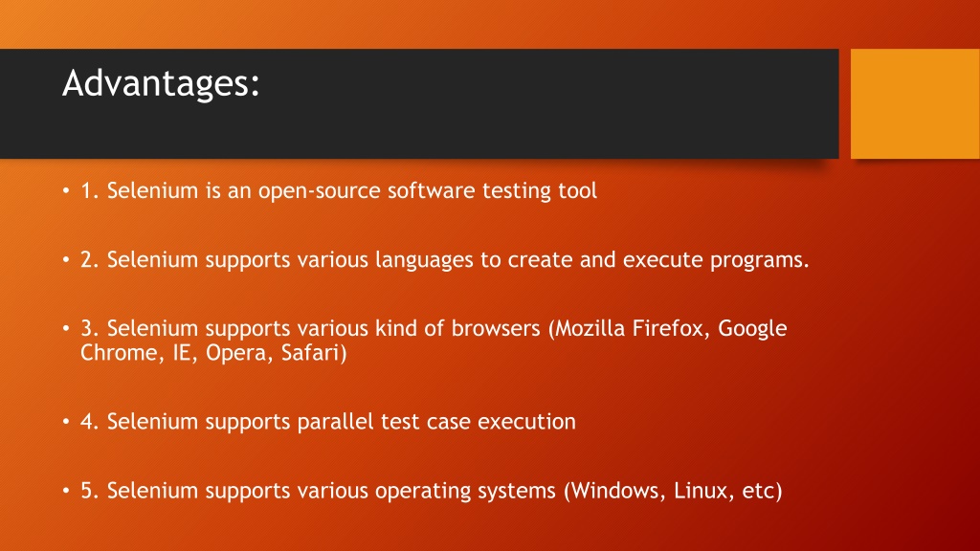Click the text "Chrome, IE, Opera, Safari)"
The width and height of the screenshot is (980, 551).
pos(213,353)
